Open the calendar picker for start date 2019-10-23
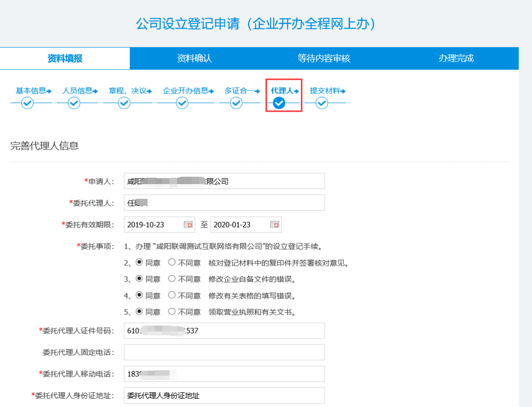Image resolution: width=532 pixels, height=407 pixels. pos(189,224)
